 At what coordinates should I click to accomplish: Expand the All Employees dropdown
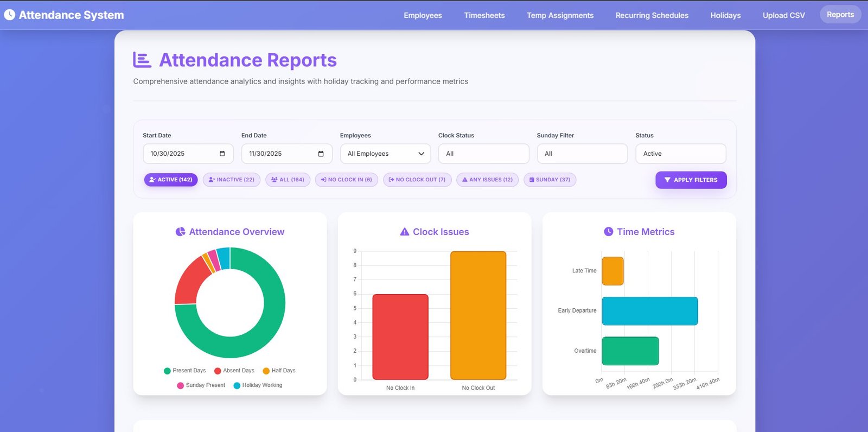coord(385,154)
